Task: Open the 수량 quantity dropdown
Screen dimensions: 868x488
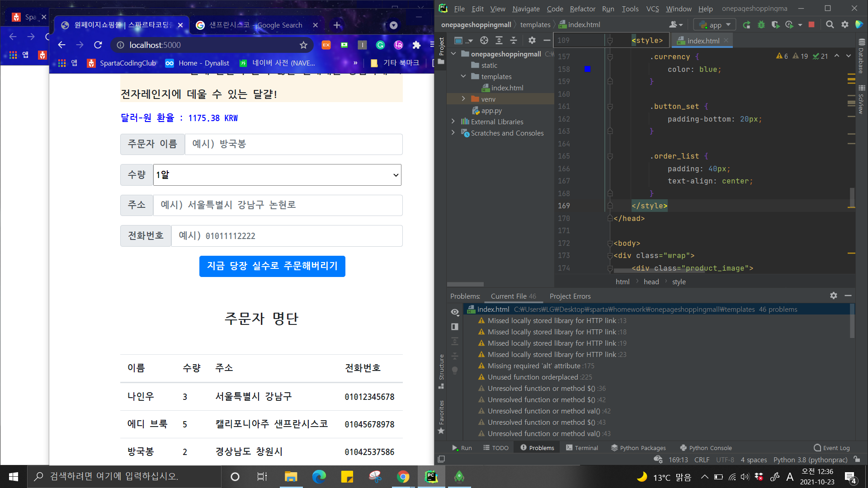Action: pos(277,175)
